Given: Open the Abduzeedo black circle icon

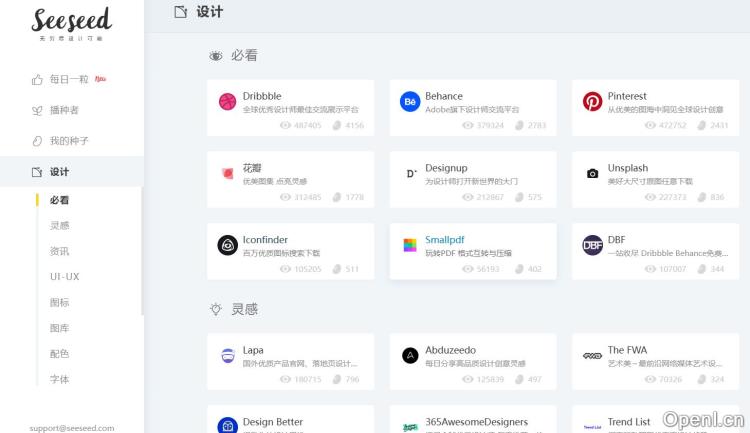Looking at the screenshot, I should (410, 355).
